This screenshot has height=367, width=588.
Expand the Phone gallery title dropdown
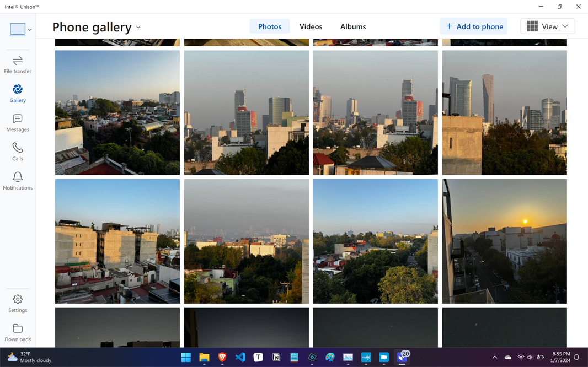138,27
